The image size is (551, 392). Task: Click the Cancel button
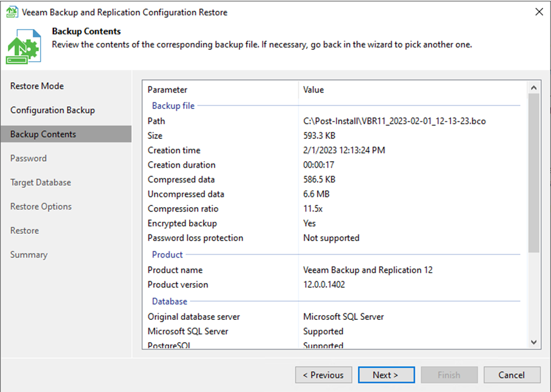point(512,375)
